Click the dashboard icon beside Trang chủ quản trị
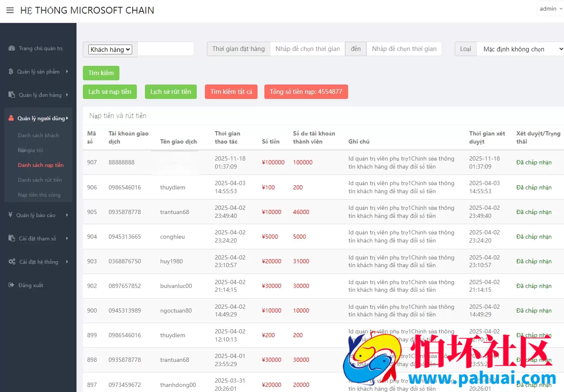The image size is (564, 392). pos(11,48)
